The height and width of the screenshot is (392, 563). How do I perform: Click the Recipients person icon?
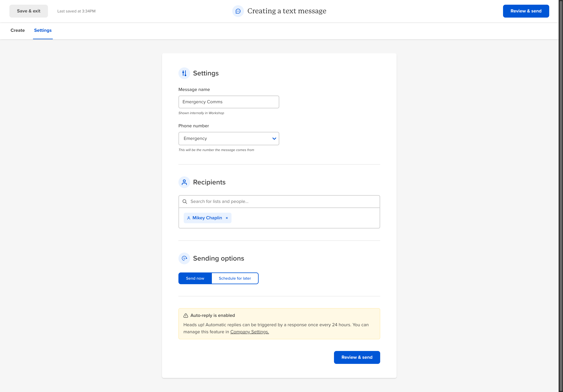click(184, 182)
